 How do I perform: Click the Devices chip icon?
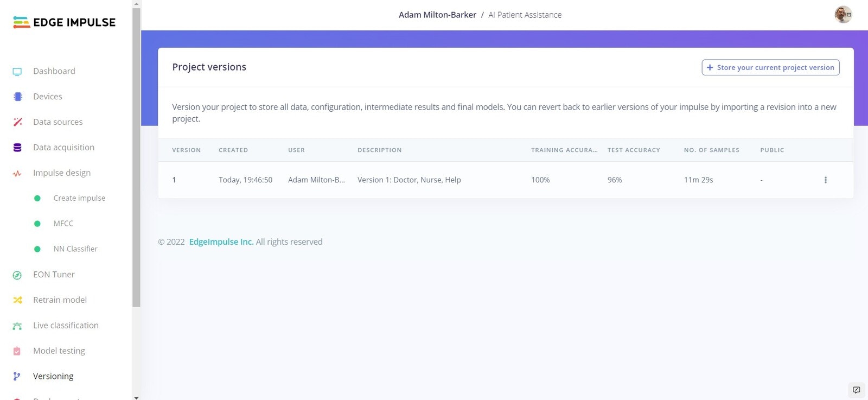[17, 97]
